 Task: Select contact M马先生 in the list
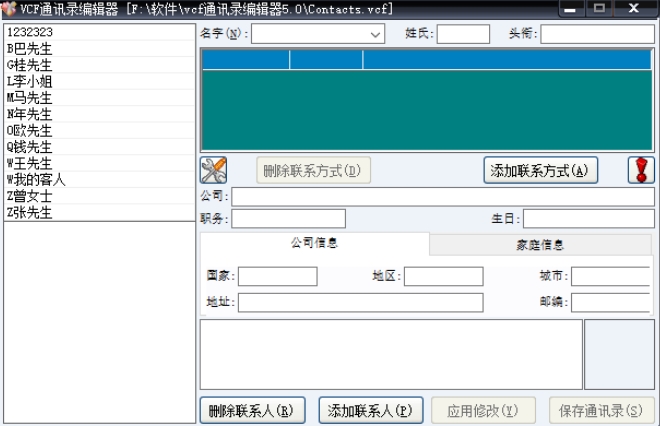99,98
